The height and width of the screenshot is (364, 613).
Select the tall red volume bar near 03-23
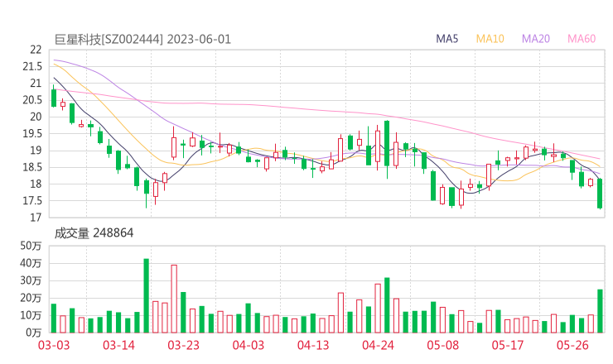pyautogui.click(x=174, y=299)
